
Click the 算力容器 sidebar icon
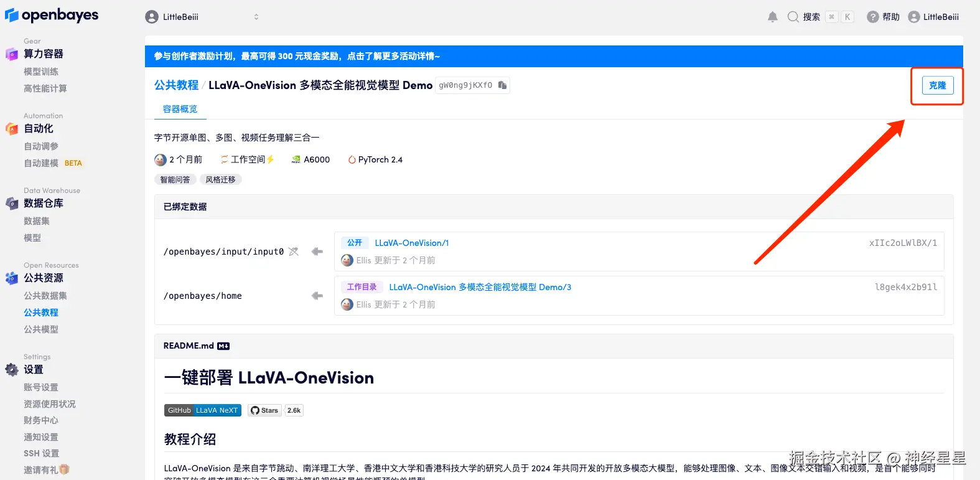pyautogui.click(x=12, y=54)
